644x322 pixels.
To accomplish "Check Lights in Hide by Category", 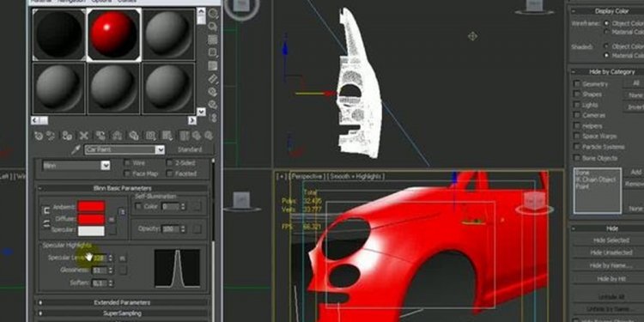I will click(x=577, y=105).
